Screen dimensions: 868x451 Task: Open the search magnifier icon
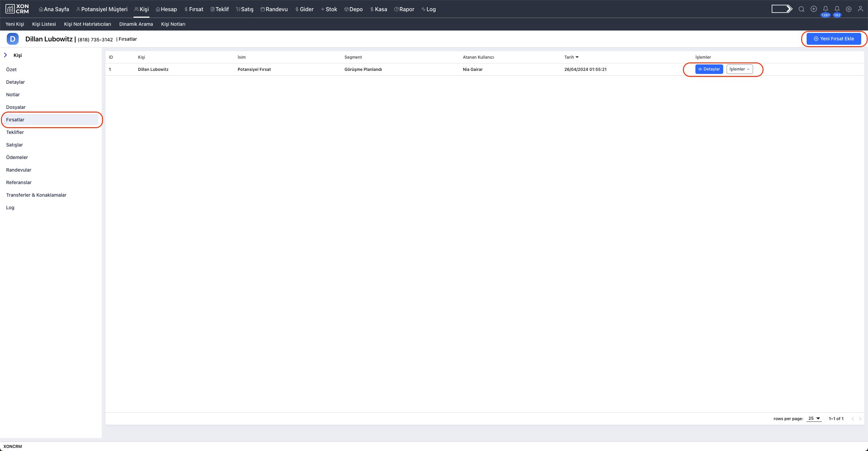pyautogui.click(x=801, y=9)
